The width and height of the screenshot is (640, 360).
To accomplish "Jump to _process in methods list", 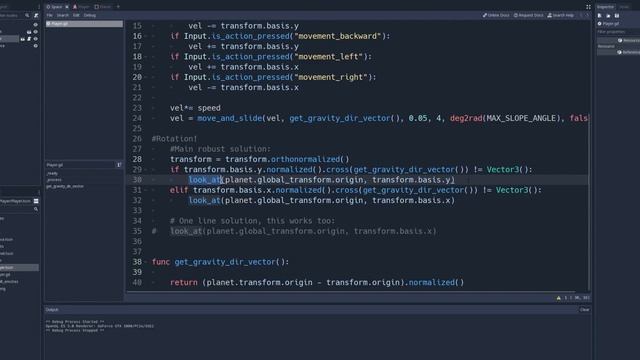I will click(54, 180).
